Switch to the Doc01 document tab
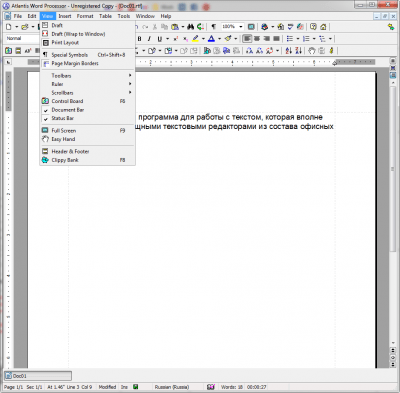 (x=38, y=376)
